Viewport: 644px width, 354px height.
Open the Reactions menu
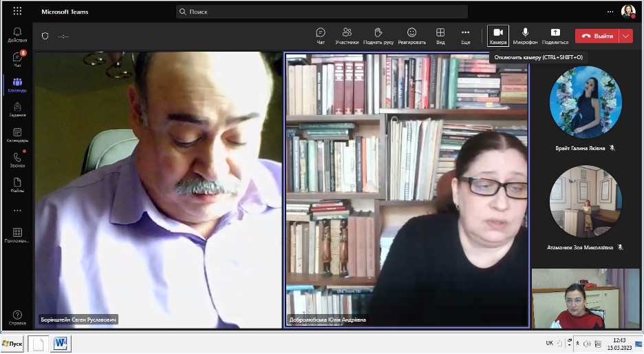[x=411, y=35]
